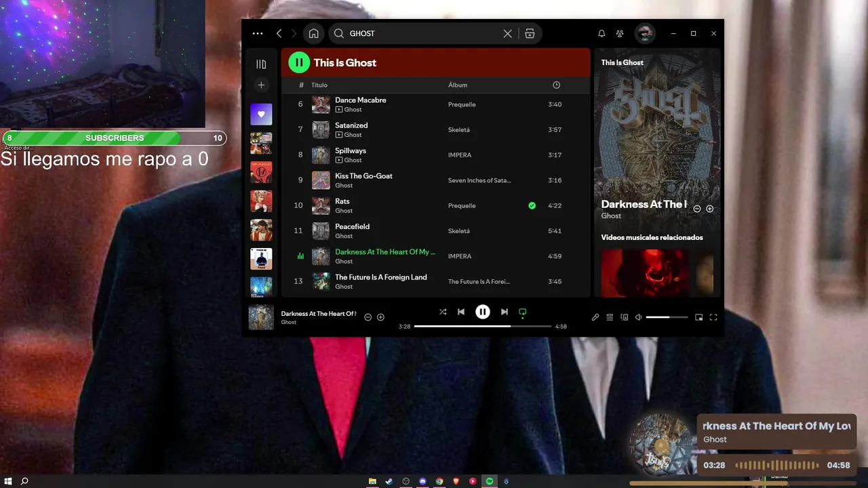The height and width of the screenshot is (488, 868).
Task: Open the play queue
Action: (x=610, y=317)
